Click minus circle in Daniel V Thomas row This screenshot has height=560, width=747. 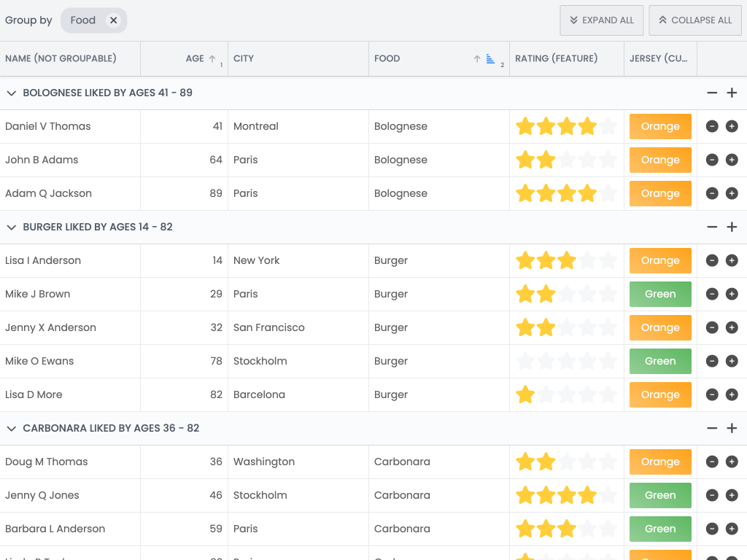coord(712,126)
